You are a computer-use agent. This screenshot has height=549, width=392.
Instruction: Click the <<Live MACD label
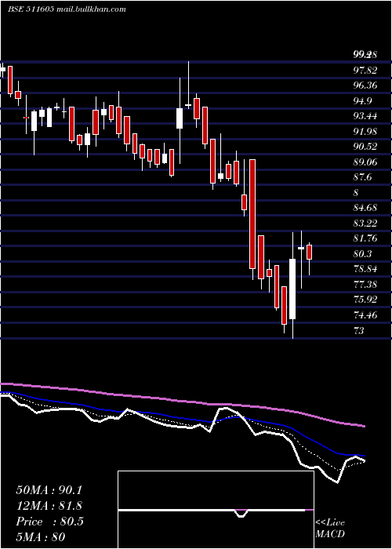tap(330, 528)
